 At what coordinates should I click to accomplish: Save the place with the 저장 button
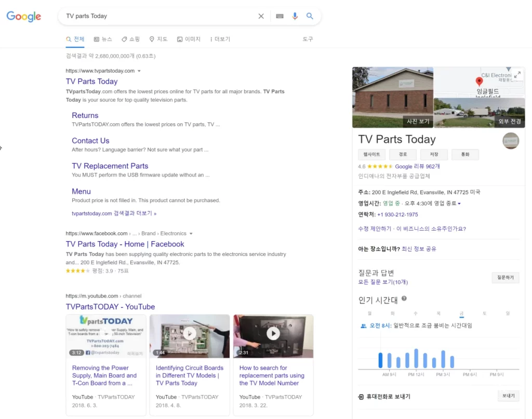click(x=434, y=154)
